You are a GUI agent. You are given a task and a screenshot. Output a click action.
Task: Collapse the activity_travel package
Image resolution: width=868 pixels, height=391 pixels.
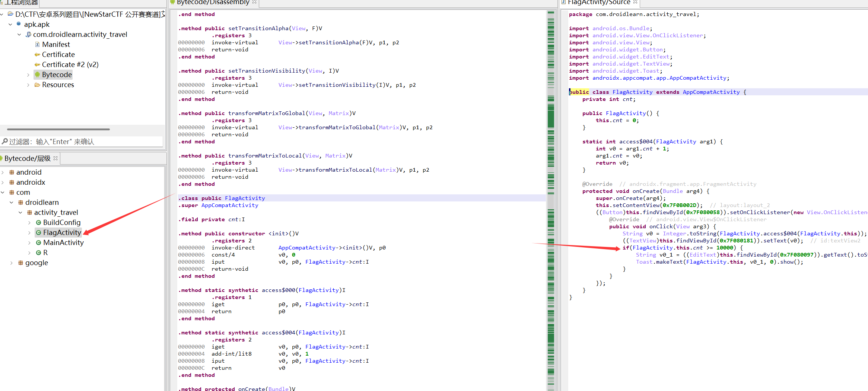(x=20, y=212)
